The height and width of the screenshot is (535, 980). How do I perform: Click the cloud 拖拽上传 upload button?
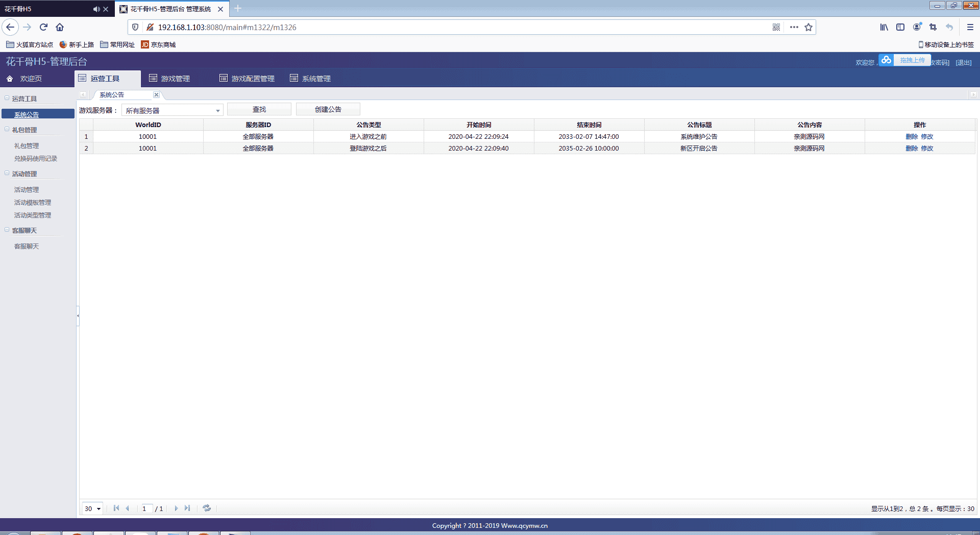coord(905,60)
